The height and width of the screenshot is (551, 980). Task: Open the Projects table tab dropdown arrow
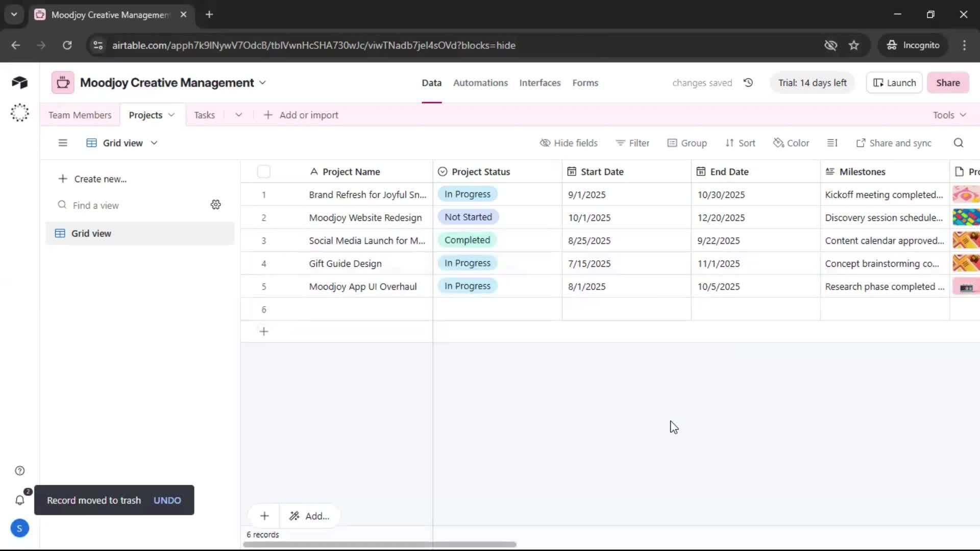[171, 115]
